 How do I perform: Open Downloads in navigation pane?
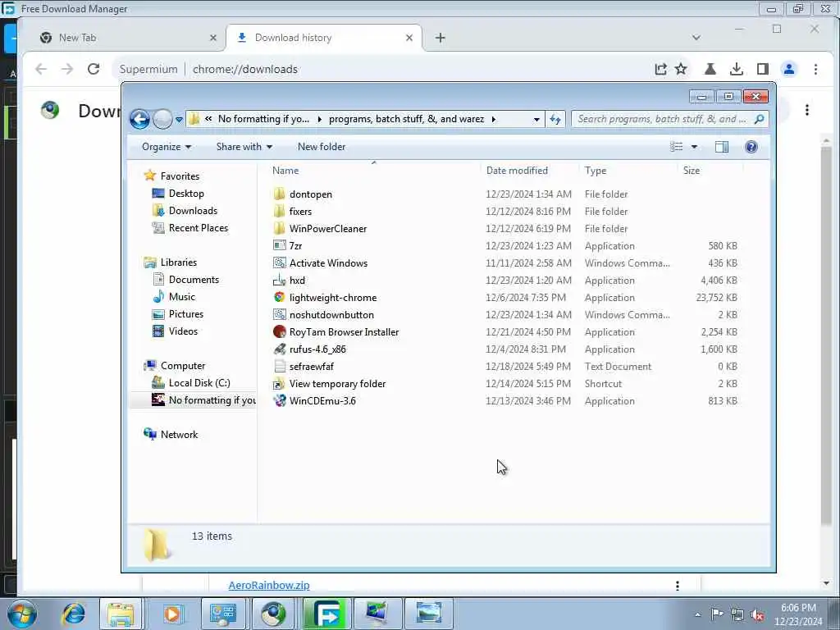click(x=193, y=211)
